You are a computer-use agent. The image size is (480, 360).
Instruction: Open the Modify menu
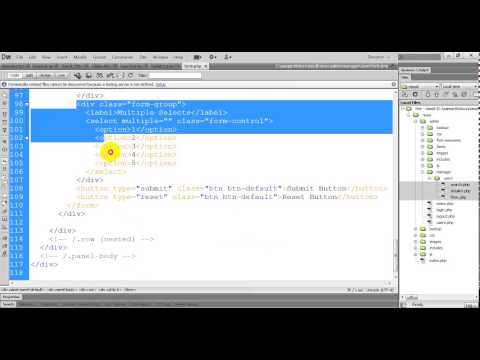(80, 57)
